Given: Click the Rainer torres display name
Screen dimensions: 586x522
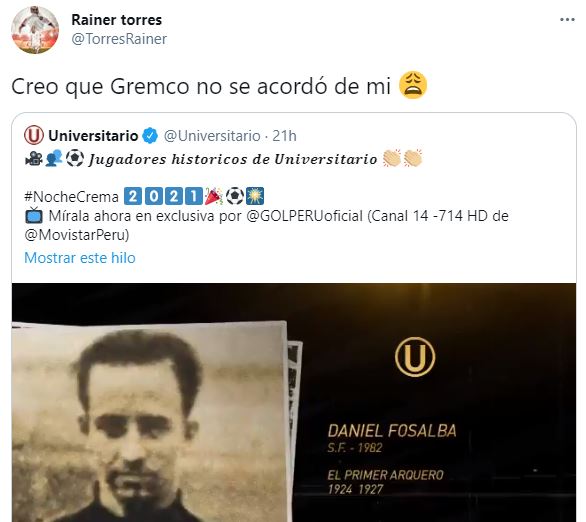Looking at the screenshot, I should [117, 20].
